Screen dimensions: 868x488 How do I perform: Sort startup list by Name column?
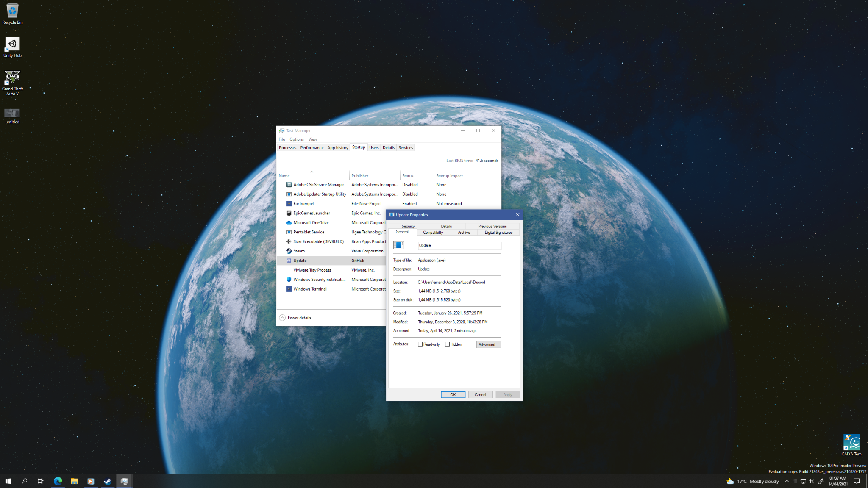click(x=313, y=175)
